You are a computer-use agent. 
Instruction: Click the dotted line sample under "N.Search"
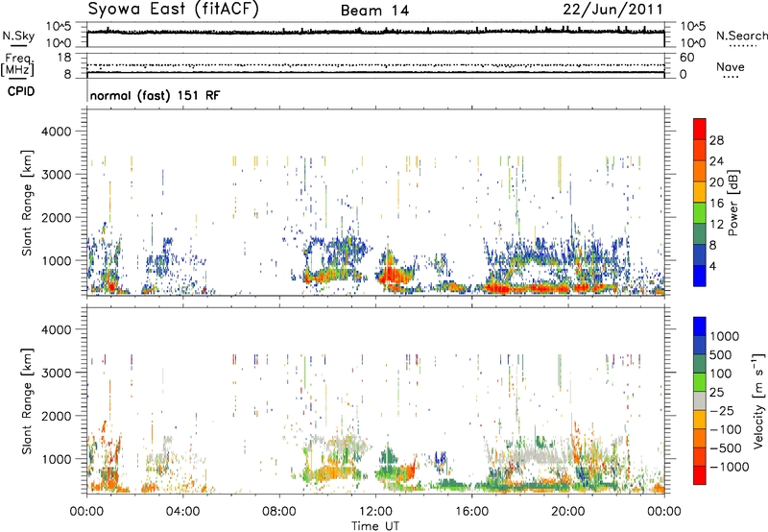pyautogui.click(x=742, y=46)
